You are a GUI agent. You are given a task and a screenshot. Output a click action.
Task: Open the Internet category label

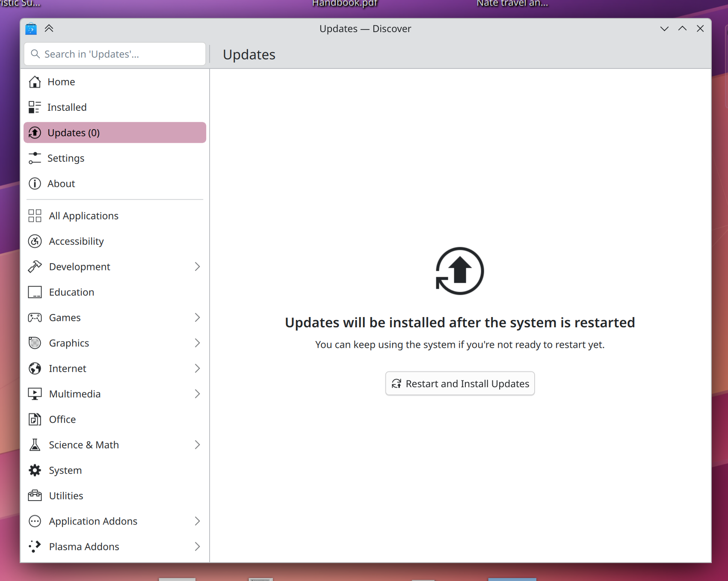(x=68, y=368)
